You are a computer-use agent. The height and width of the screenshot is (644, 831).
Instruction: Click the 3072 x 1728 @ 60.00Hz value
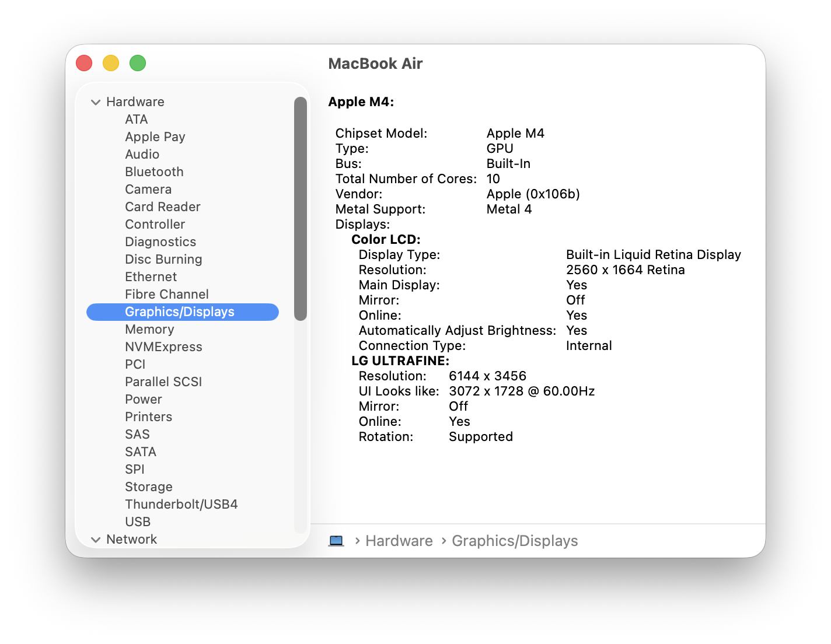522,391
